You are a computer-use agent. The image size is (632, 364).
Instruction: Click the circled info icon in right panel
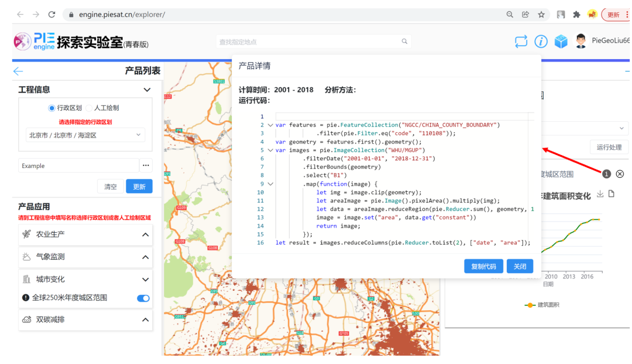click(606, 174)
